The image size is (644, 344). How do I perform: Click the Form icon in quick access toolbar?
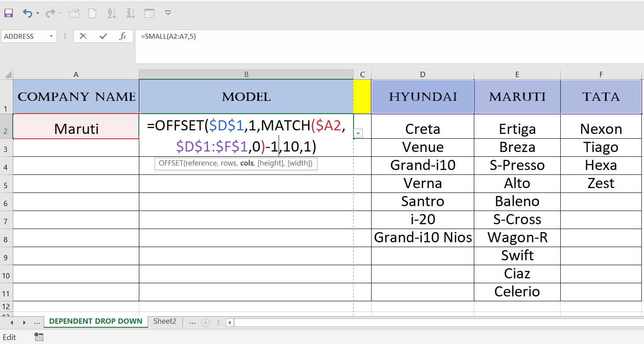pos(149,13)
